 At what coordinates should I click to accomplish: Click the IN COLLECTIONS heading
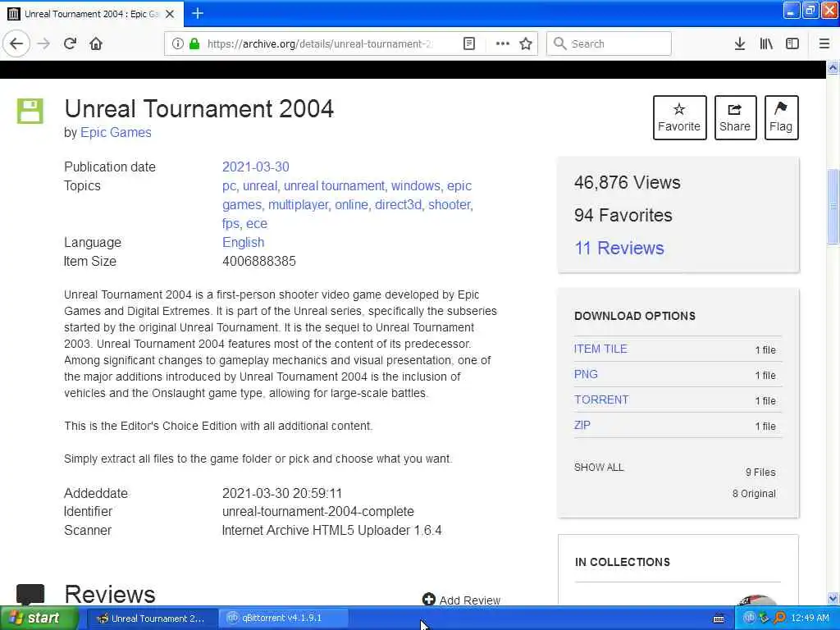pyautogui.click(x=622, y=562)
